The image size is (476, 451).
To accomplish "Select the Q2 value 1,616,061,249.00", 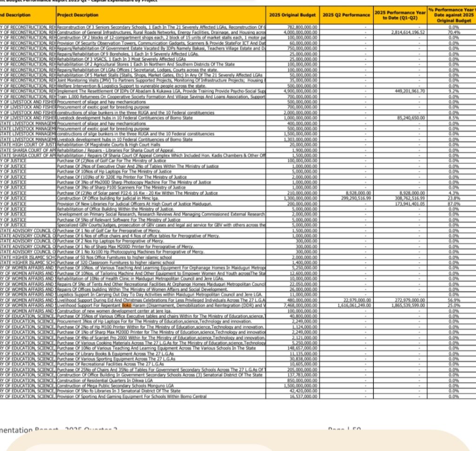I will [354, 306].
